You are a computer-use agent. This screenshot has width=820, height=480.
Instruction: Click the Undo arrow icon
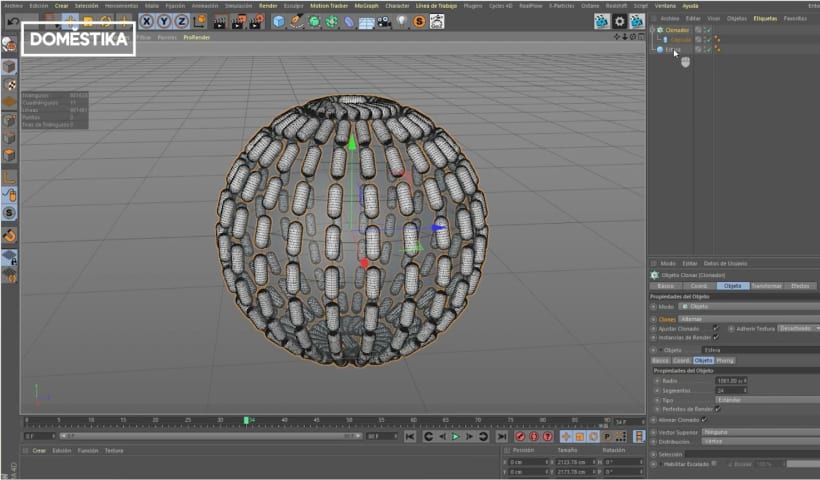(x=12, y=21)
